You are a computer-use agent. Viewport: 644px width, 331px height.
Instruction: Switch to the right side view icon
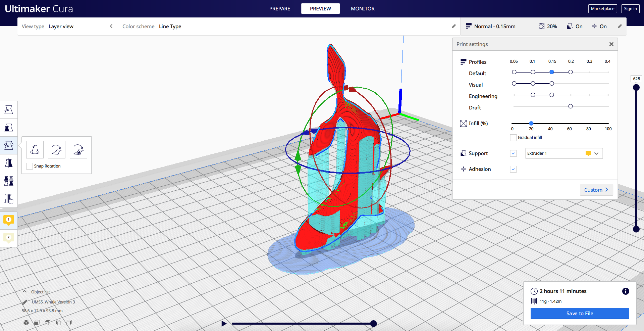69,323
